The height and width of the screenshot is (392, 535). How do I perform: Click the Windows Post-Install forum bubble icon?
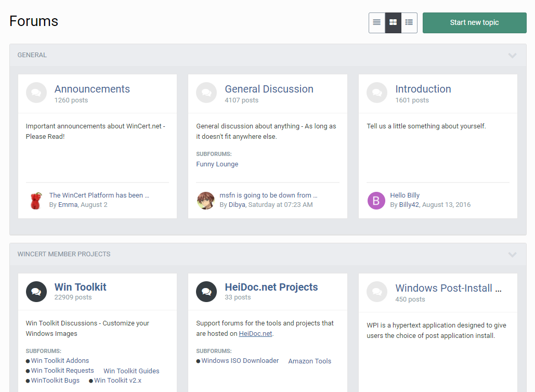[377, 292]
